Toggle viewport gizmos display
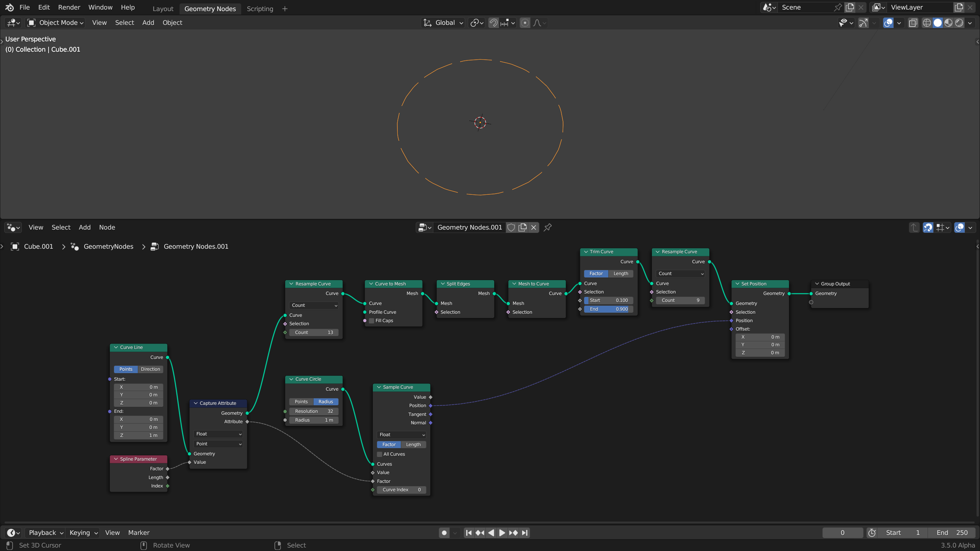Image resolution: width=980 pixels, height=551 pixels. point(863,23)
